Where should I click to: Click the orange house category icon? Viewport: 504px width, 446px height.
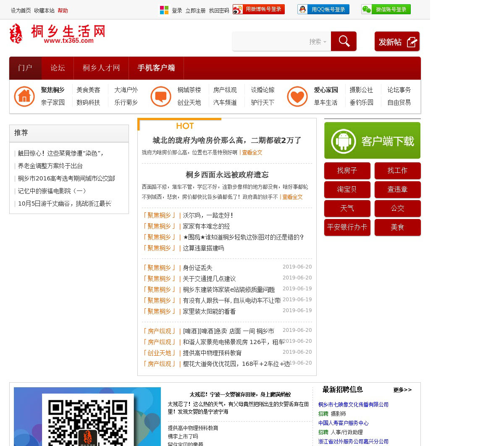click(x=24, y=97)
